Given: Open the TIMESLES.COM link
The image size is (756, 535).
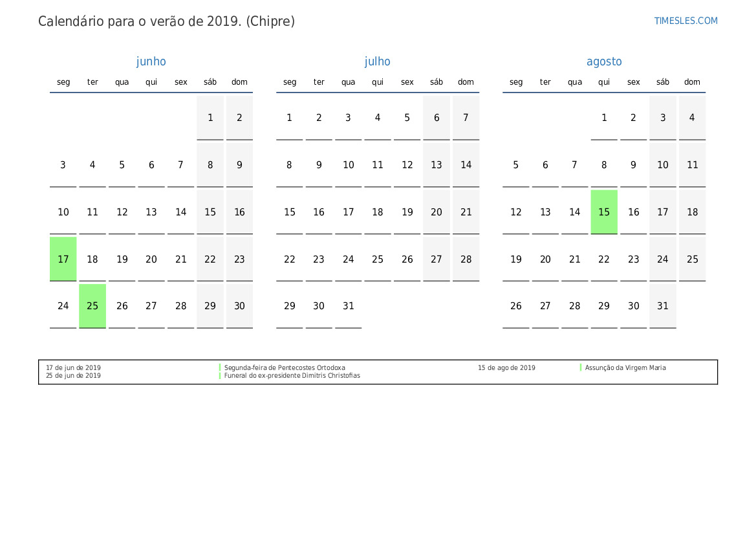Looking at the screenshot, I should 686,21.
